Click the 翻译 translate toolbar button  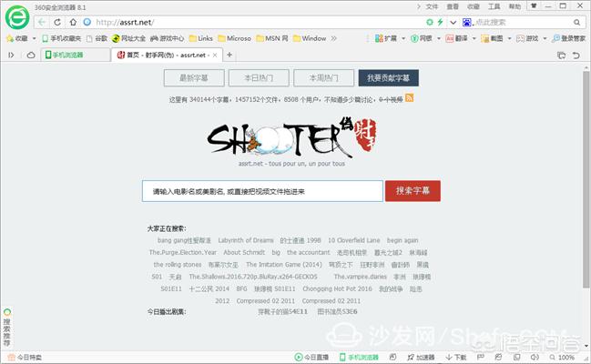tap(456, 38)
